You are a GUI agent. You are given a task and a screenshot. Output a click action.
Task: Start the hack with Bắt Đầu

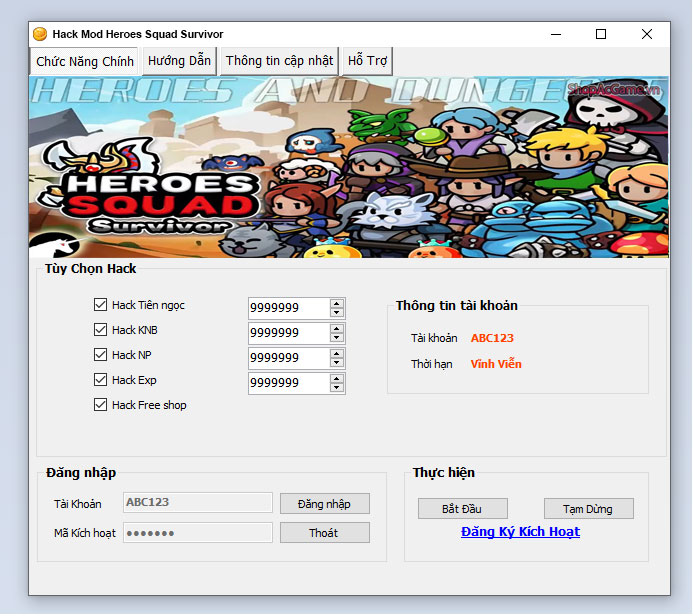(x=462, y=509)
